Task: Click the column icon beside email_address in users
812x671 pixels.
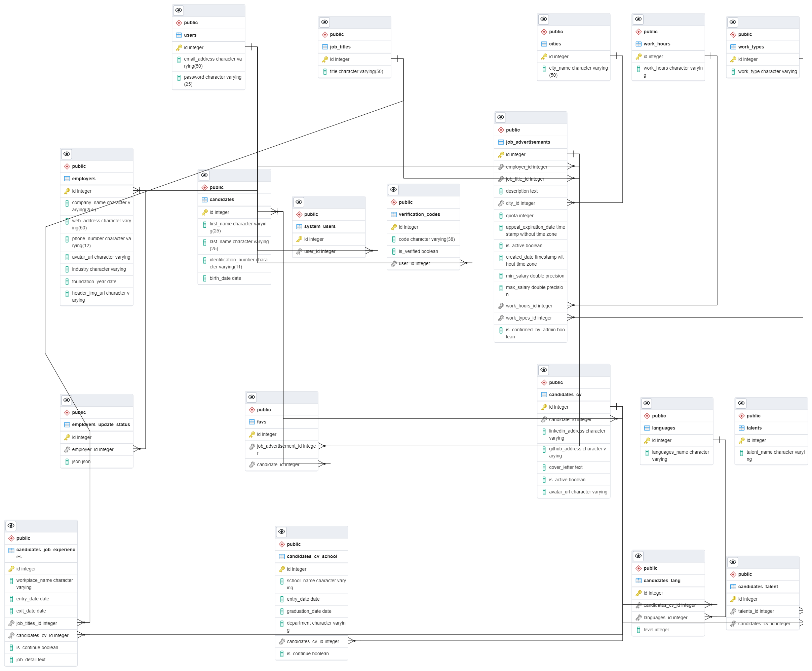Action: (179, 59)
